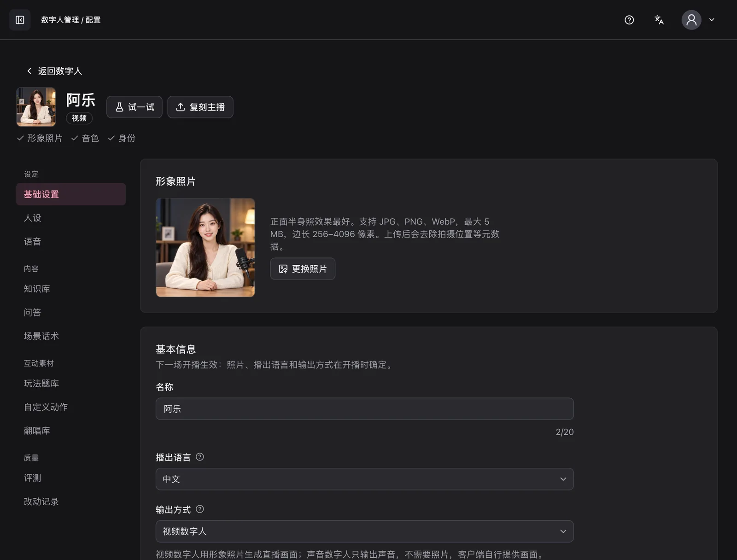Click the 试一试 button
This screenshot has height=560, width=737.
(x=135, y=107)
